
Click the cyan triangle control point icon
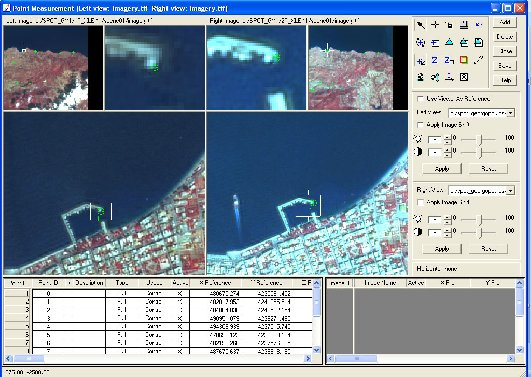(x=449, y=42)
